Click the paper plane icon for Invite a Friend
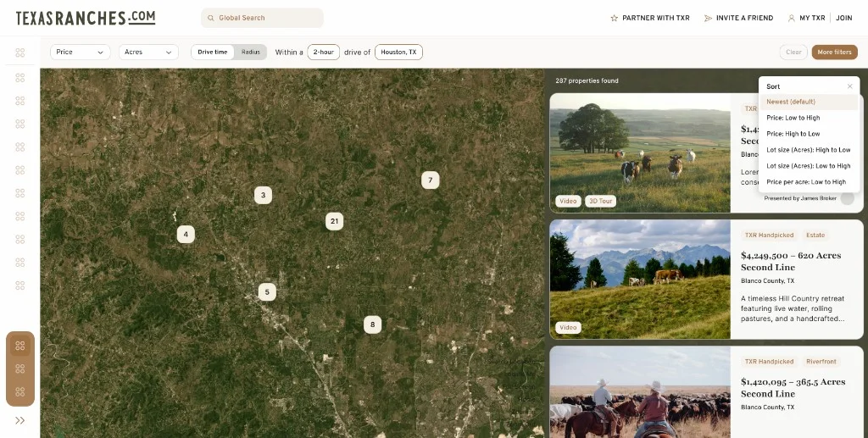Image resolution: width=868 pixels, height=438 pixels. click(x=708, y=18)
